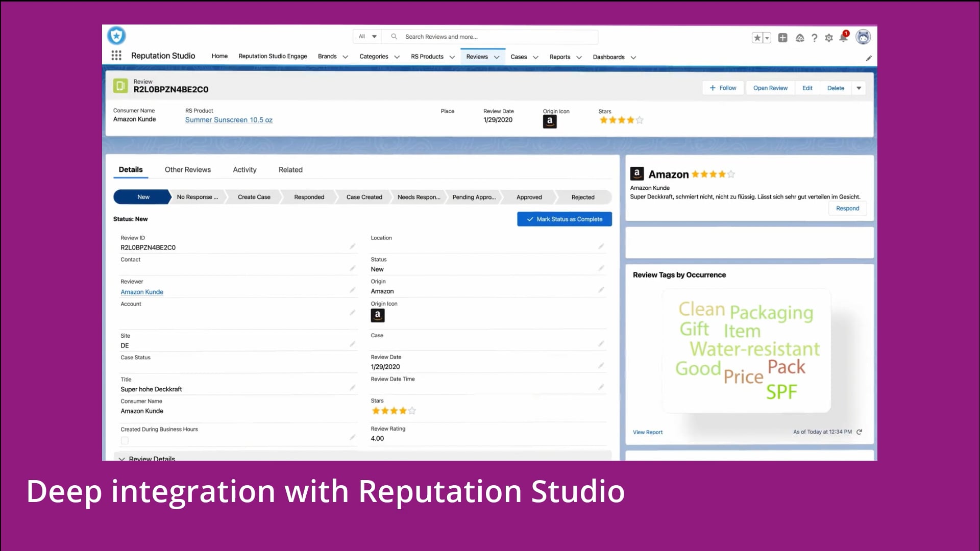
Task: Select the Case Created status step
Action: point(364,197)
